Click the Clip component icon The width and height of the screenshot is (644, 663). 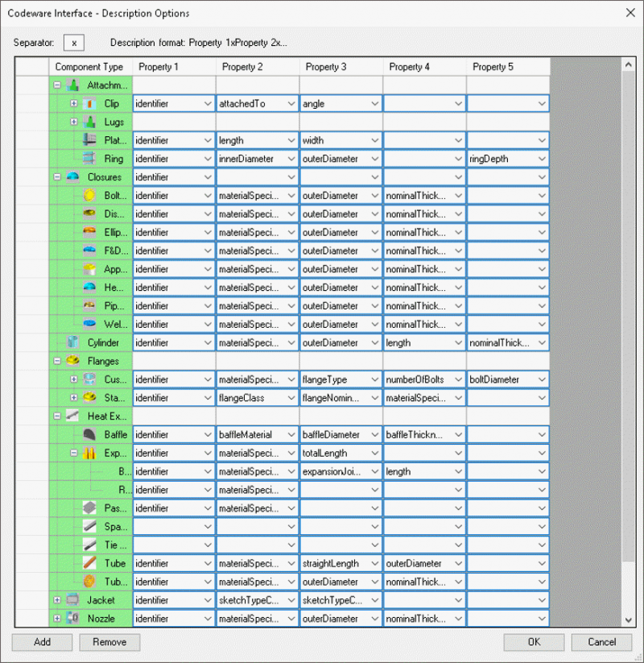[90, 103]
